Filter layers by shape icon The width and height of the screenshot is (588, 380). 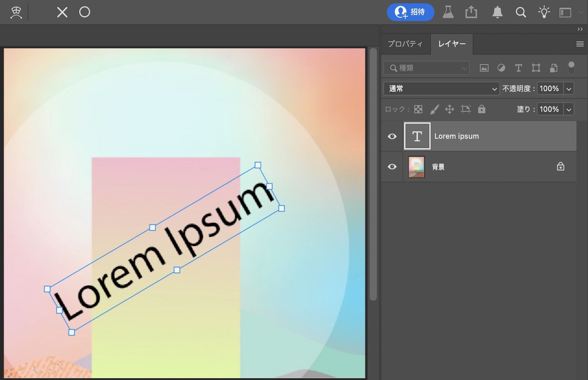coord(536,68)
